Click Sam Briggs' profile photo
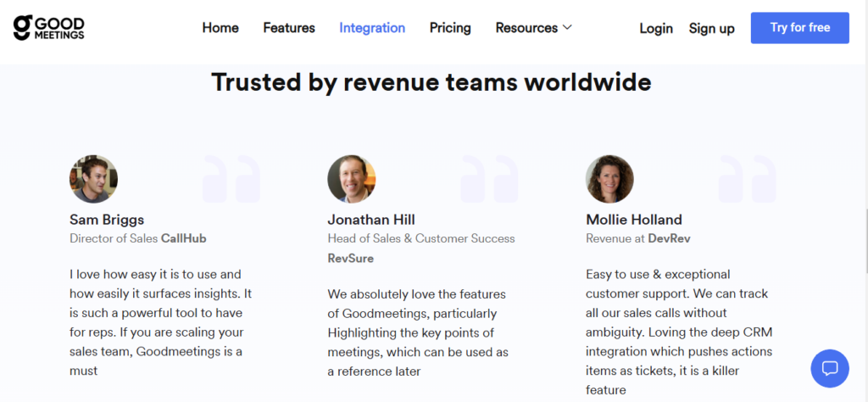This screenshot has width=868, height=402. (93, 179)
